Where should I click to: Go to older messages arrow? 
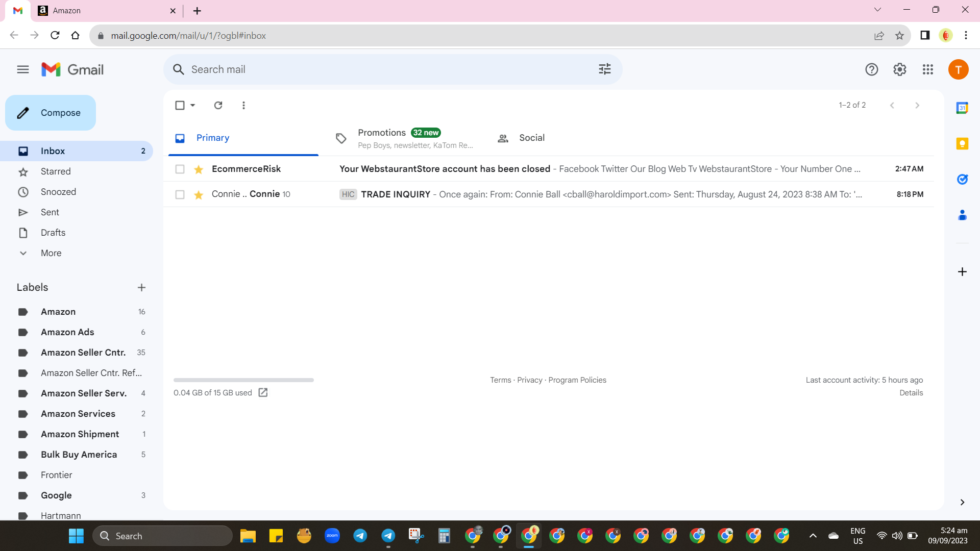click(x=917, y=105)
